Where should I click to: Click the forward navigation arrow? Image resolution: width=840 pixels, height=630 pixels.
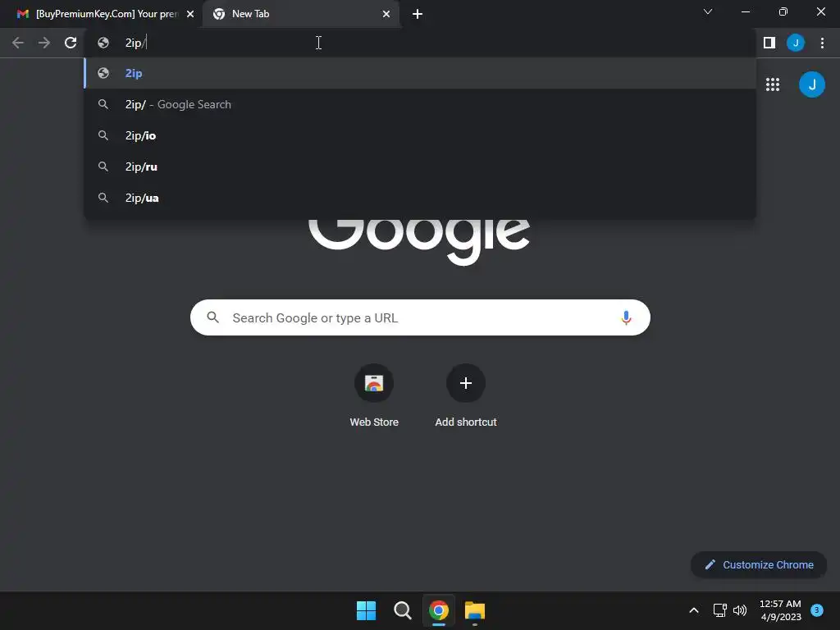click(44, 43)
